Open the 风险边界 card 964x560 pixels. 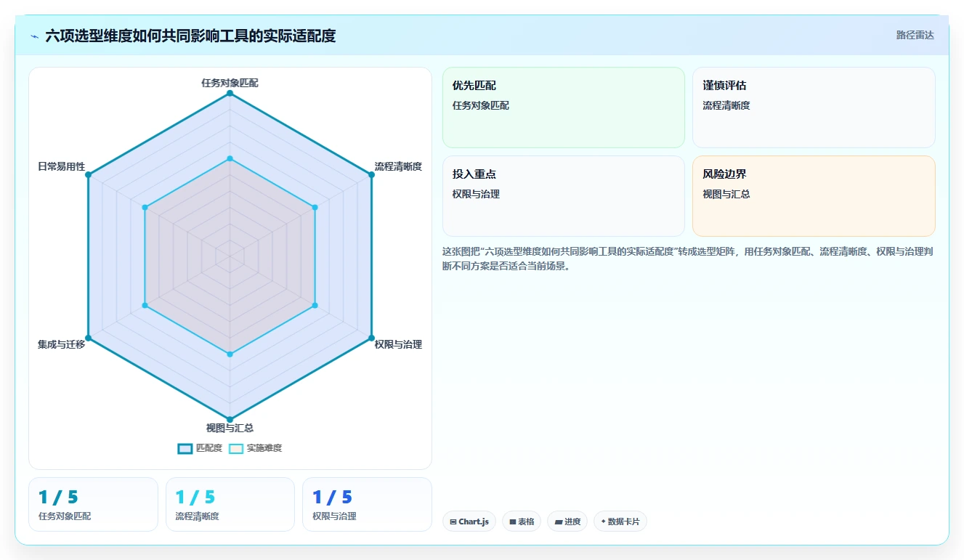tap(814, 196)
